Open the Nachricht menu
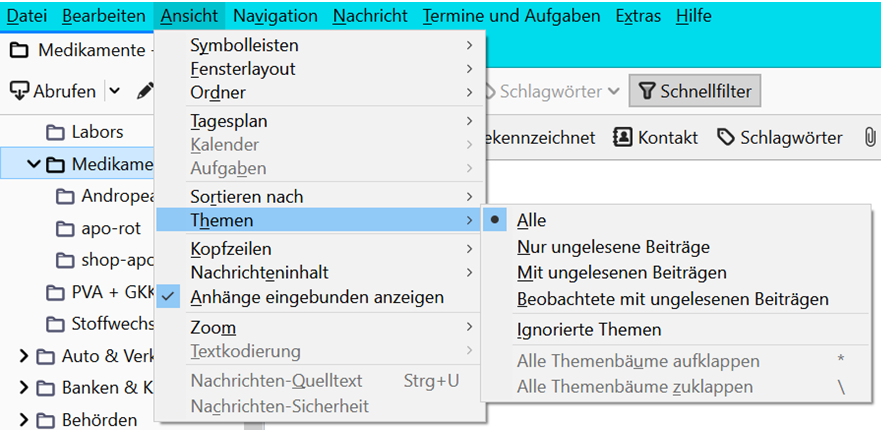The height and width of the screenshot is (430, 881). click(x=370, y=16)
